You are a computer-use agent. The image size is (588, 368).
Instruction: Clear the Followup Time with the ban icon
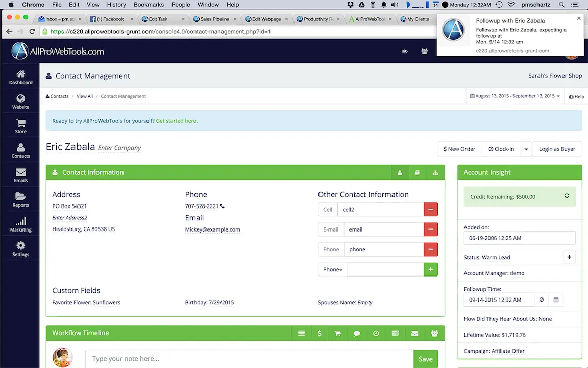[542, 300]
